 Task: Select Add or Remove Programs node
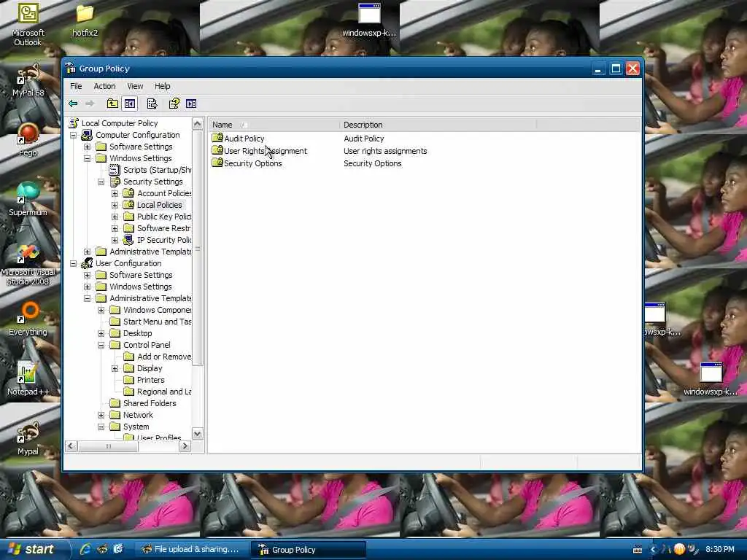(x=164, y=357)
